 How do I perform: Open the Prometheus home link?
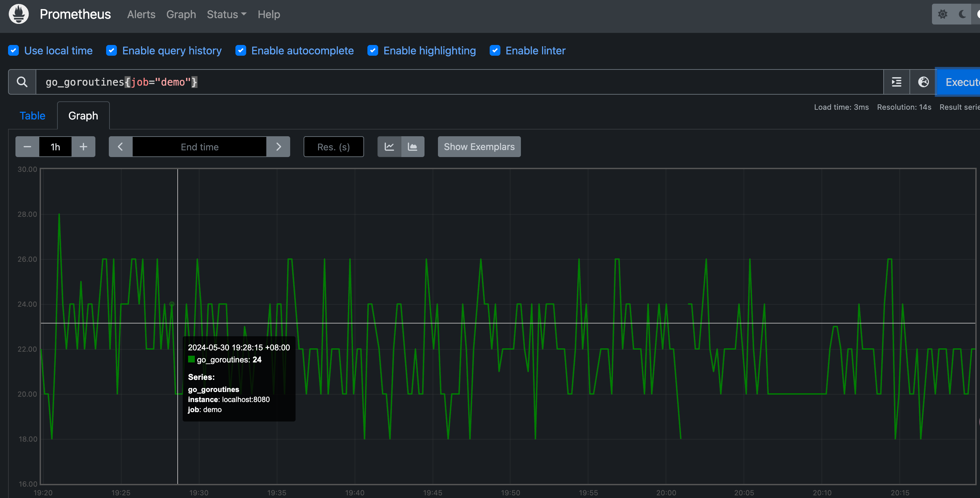click(x=75, y=14)
